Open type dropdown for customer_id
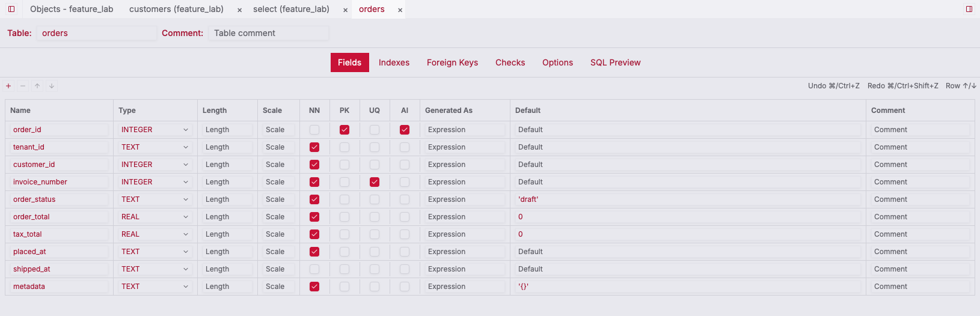 tap(155, 165)
